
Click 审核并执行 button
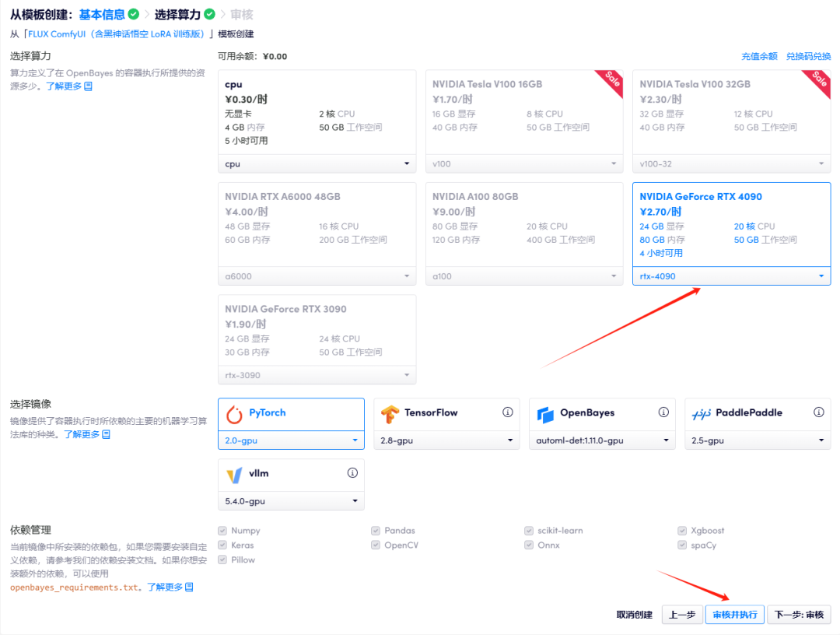coord(735,615)
